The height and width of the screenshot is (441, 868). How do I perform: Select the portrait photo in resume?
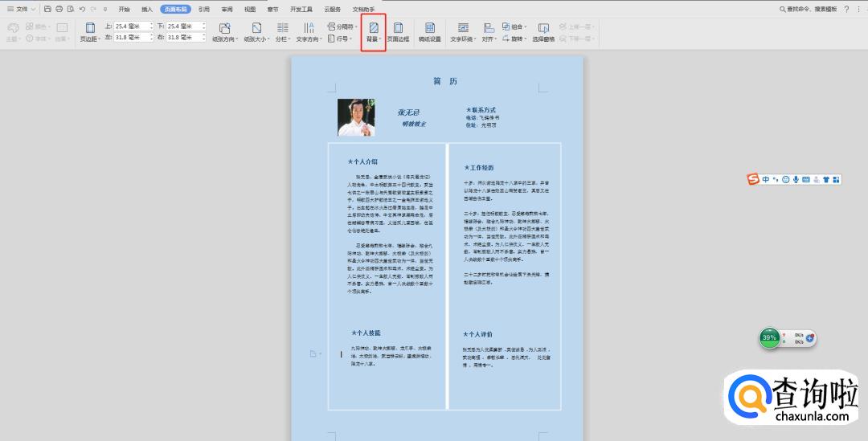(x=356, y=117)
